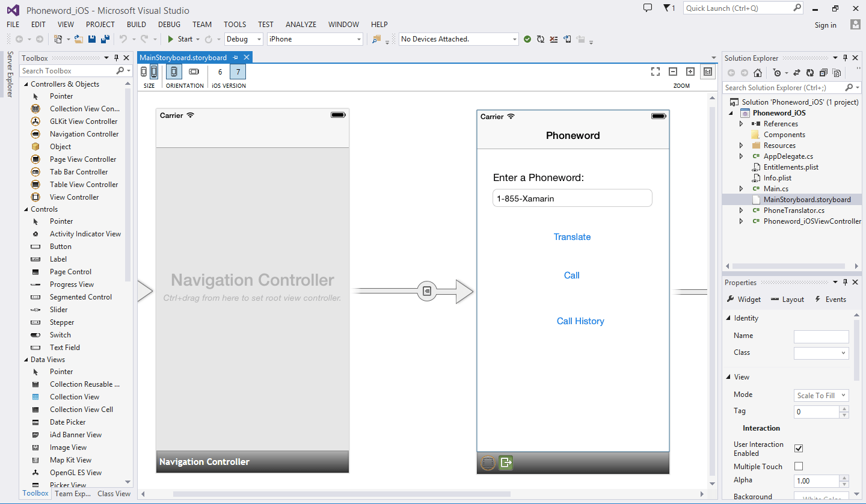Click the Collapse All icon in Solution Explorer

click(823, 73)
